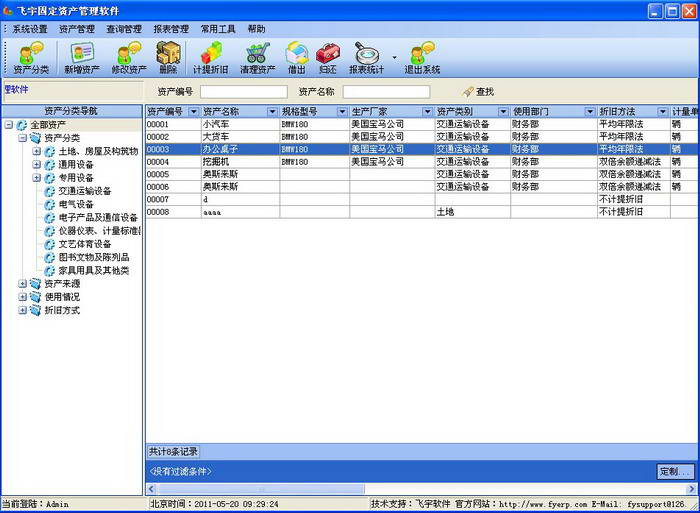Screen dimensions: 700x513
Task: Open the 报表管理 menu
Action: click(171, 29)
